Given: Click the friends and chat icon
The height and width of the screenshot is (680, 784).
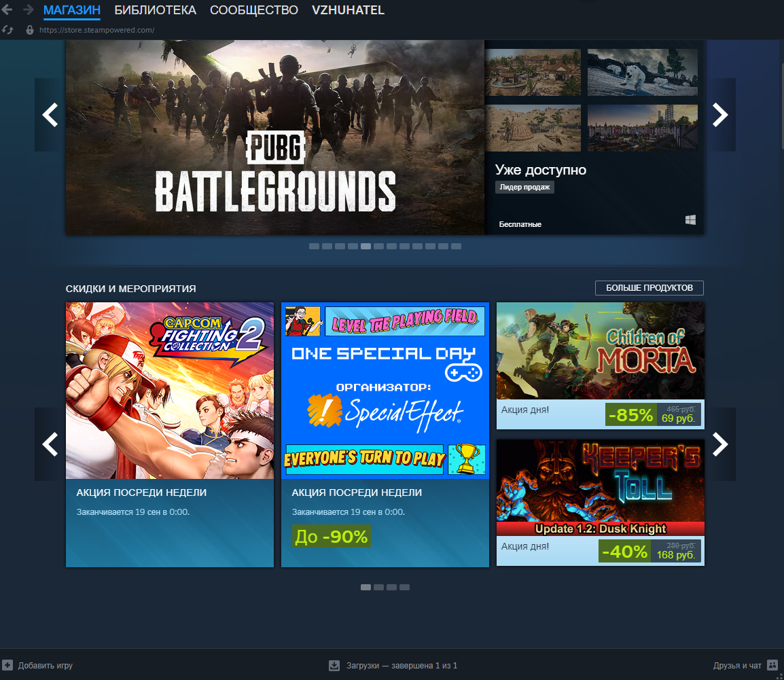Looking at the screenshot, I should (x=772, y=665).
